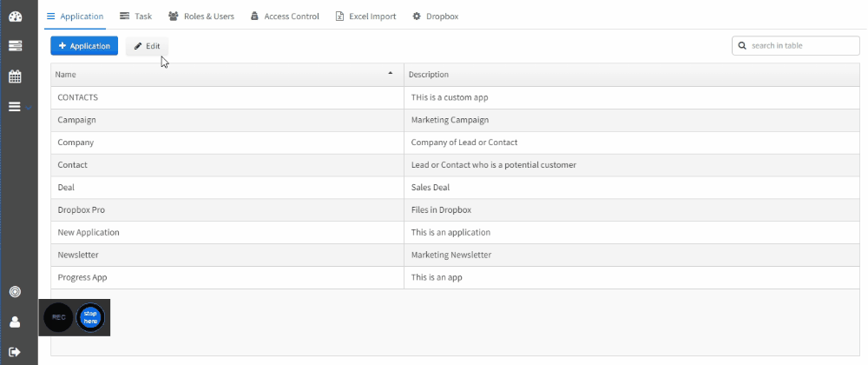Expand the hamburger menu in sidebar

coord(15,106)
